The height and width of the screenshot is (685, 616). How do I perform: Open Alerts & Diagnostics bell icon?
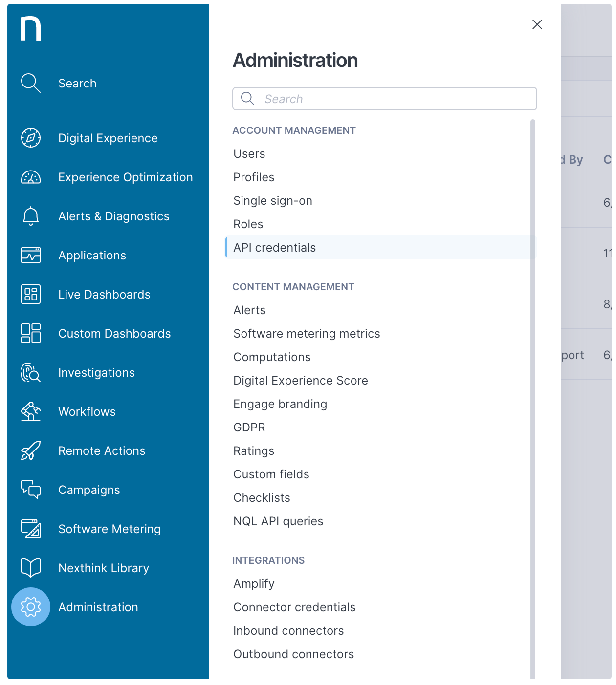[x=30, y=216]
